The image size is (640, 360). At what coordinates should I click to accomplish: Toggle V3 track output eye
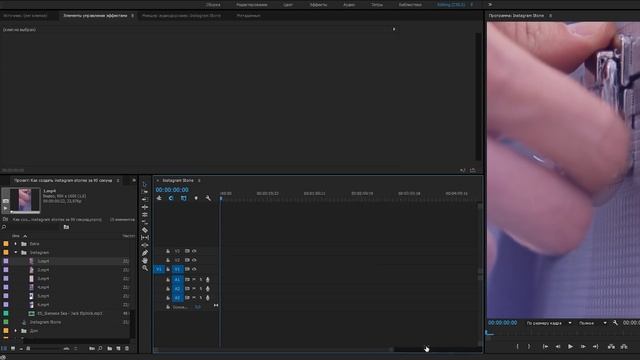(x=194, y=251)
